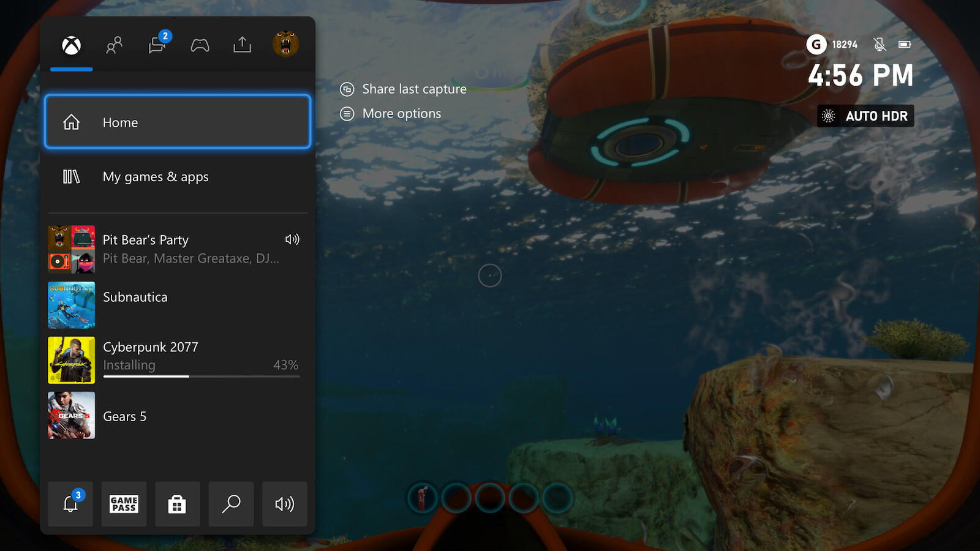Click the party audio speaker icon
Image resolution: width=980 pixels, height=551 pixels.
click(x=292, y=239)
